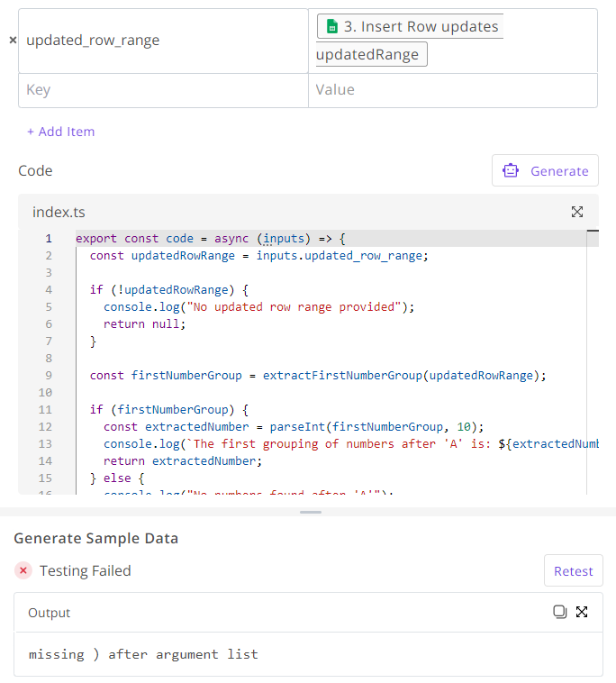
Task: Add a new input item
Action: point(60,132)
